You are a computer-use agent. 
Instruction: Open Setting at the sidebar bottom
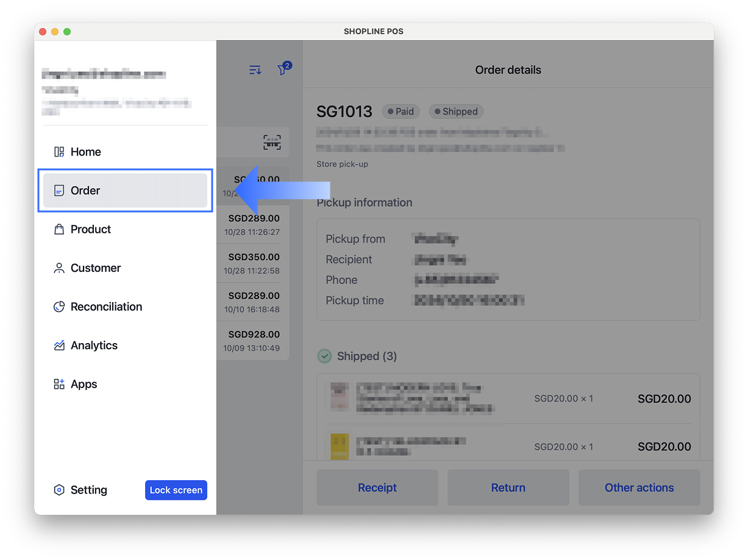pos(80,490)
